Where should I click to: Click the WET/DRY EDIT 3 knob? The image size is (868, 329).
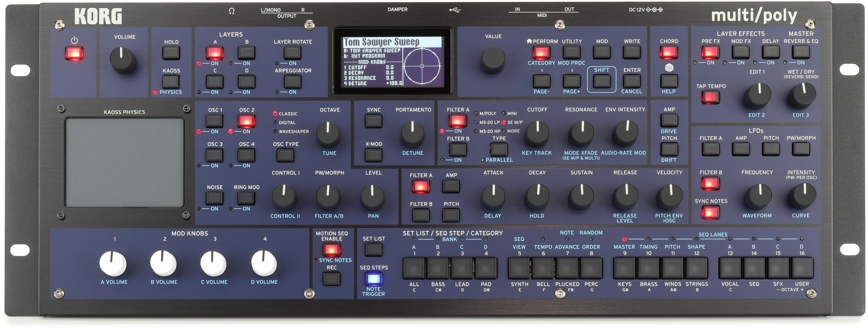(802, 95)
